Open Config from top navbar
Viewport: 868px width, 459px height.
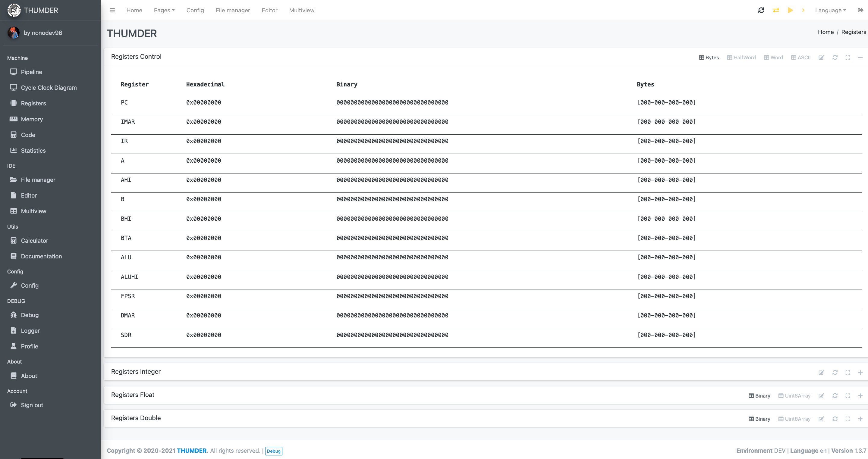(195, 10)
